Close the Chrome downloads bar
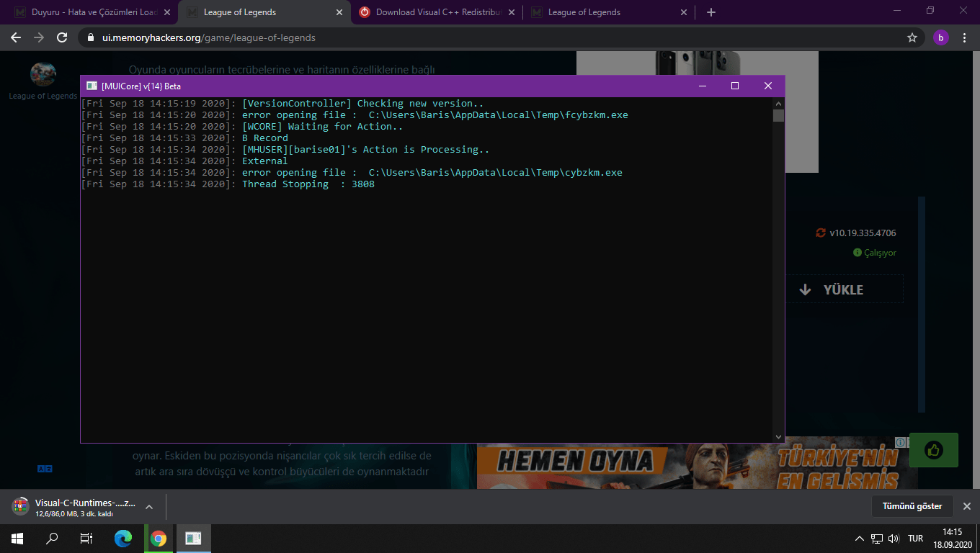 click(x=967, y=506)
